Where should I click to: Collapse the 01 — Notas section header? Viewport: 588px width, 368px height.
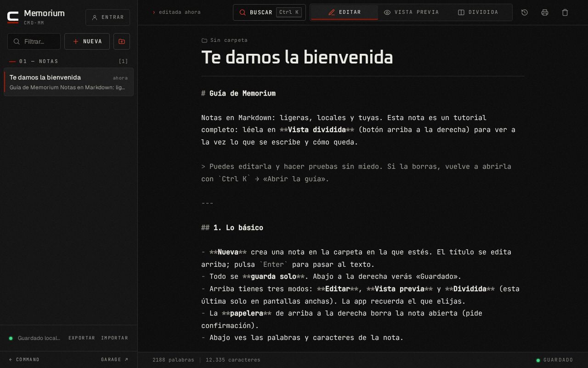[68, 61]
